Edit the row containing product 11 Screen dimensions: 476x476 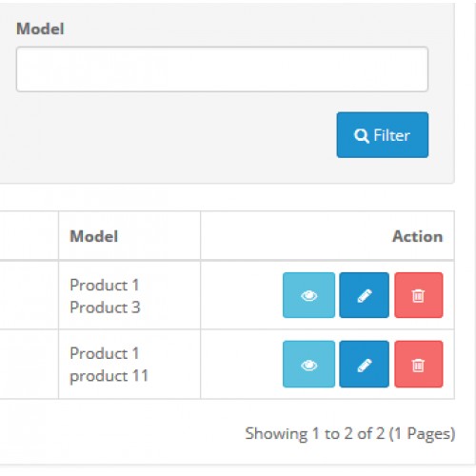click(364, 364)
